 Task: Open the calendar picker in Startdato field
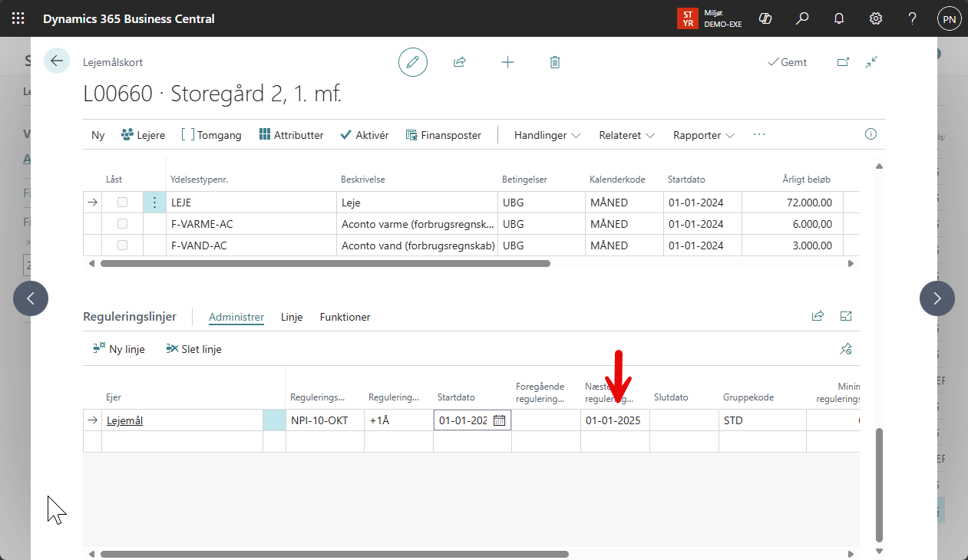[499, 420]
